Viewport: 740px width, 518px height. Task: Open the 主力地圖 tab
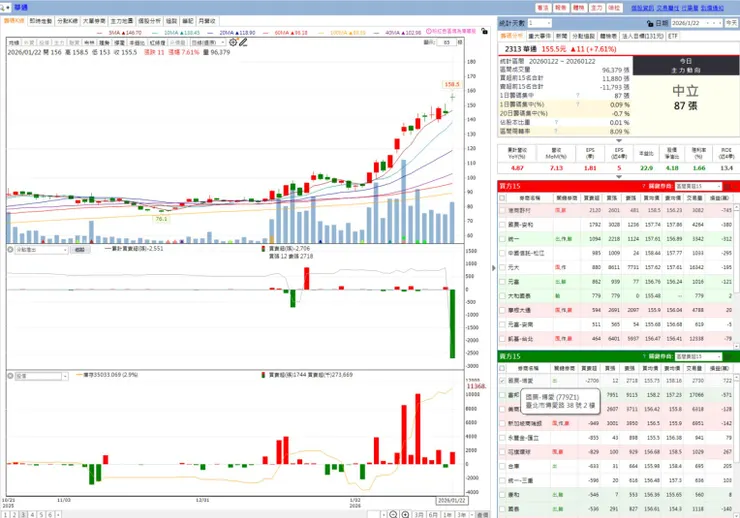[x=122, y=21]
